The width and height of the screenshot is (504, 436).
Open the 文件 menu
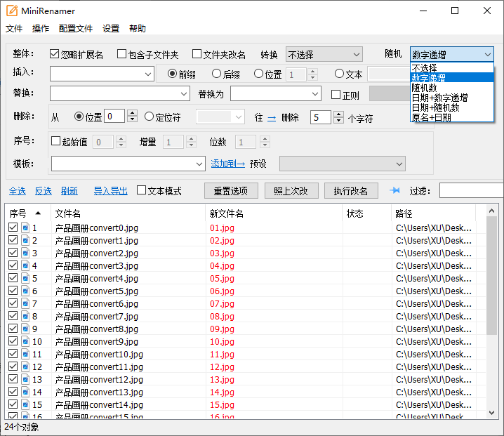point(14,28)
